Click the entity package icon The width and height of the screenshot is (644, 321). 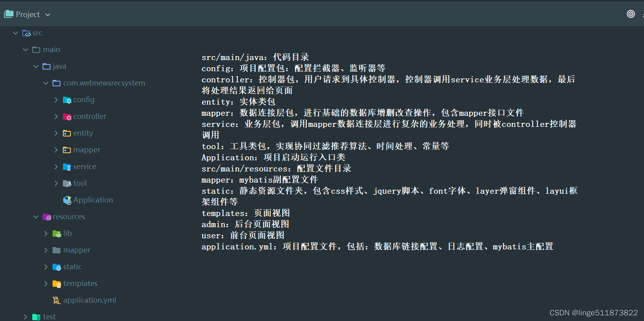coord(67,133)
